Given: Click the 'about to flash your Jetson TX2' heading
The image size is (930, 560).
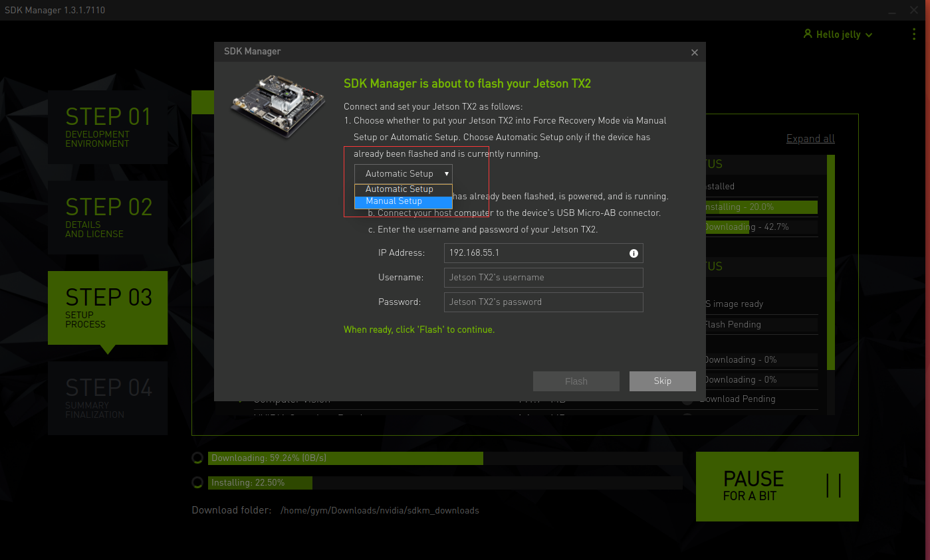Looking at the screenshot, I should pyautogui.click(x=467, y=84).
